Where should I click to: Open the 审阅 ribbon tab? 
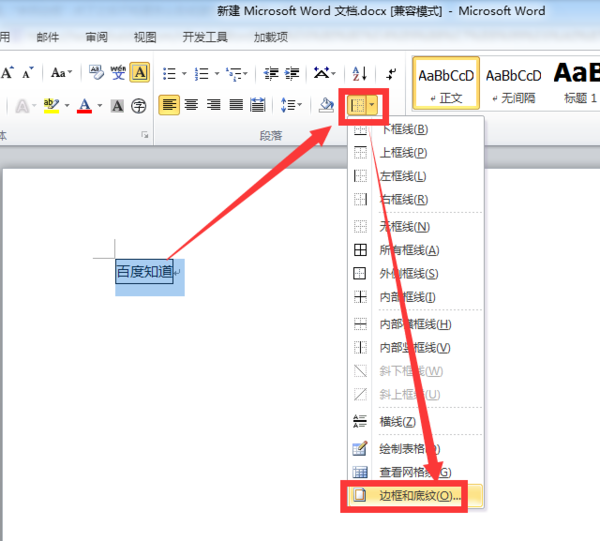click(96, 37)
